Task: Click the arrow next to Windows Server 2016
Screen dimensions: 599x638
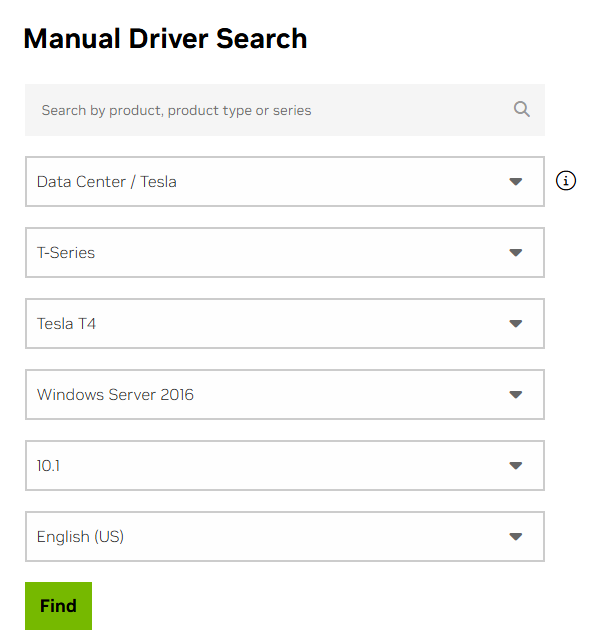Action: (x=516, y=395)
